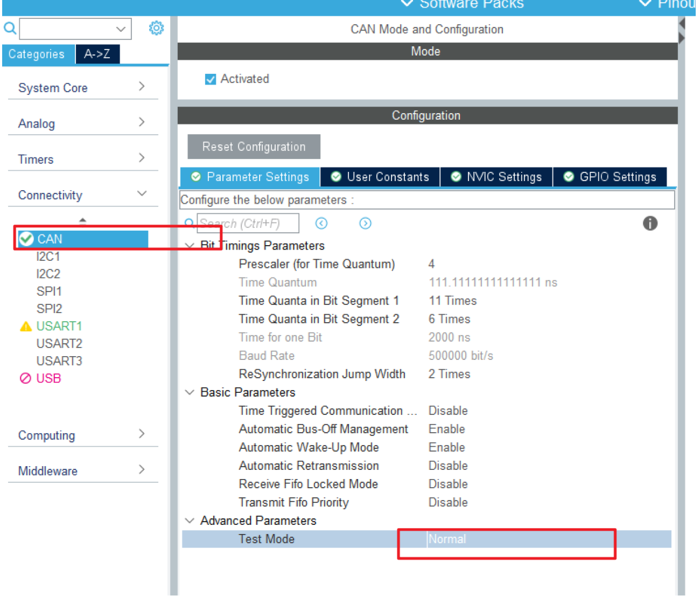Click the category search magnifier icon

click(x=10, y=27)
